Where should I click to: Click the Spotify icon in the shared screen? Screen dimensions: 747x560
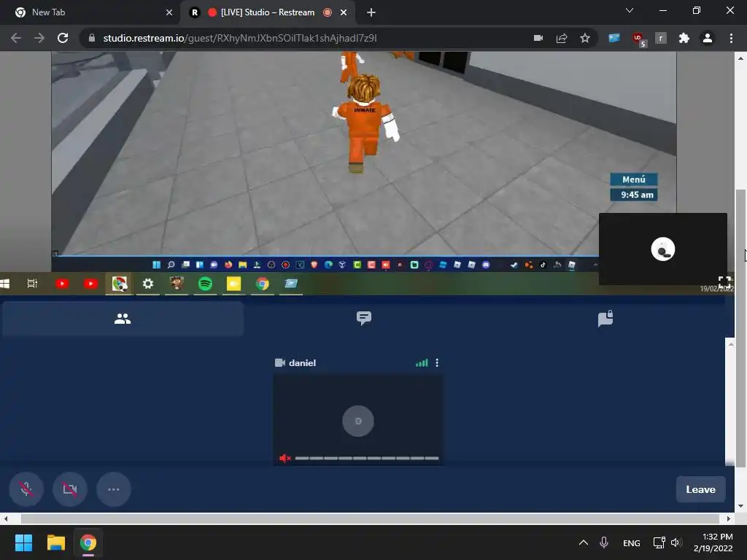click(x=205, y=284)
